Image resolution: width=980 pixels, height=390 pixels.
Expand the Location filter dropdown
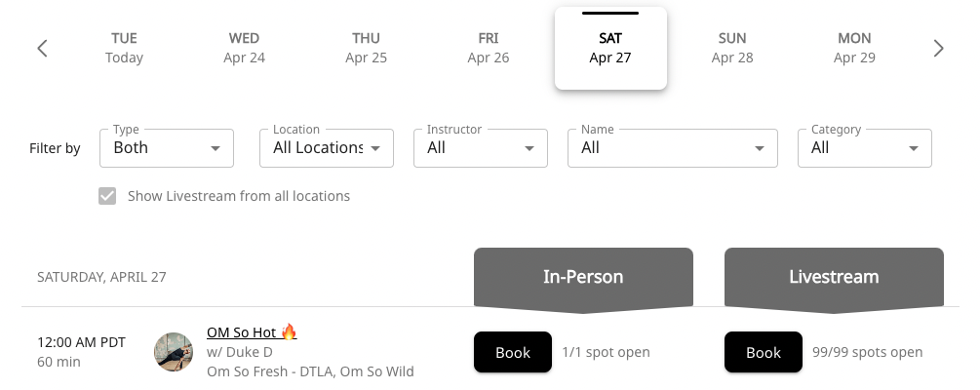click(327, 148)
